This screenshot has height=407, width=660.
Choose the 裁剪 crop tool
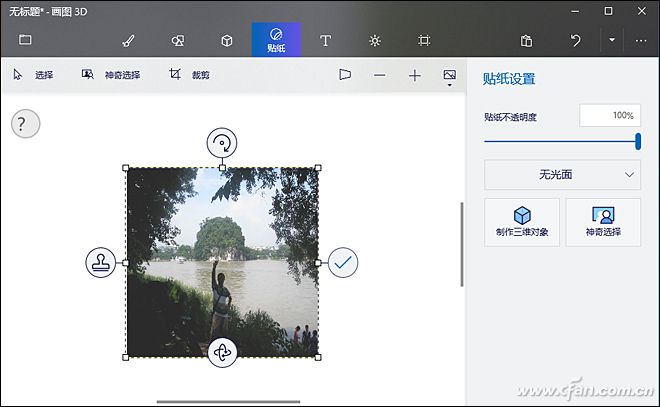189,75
